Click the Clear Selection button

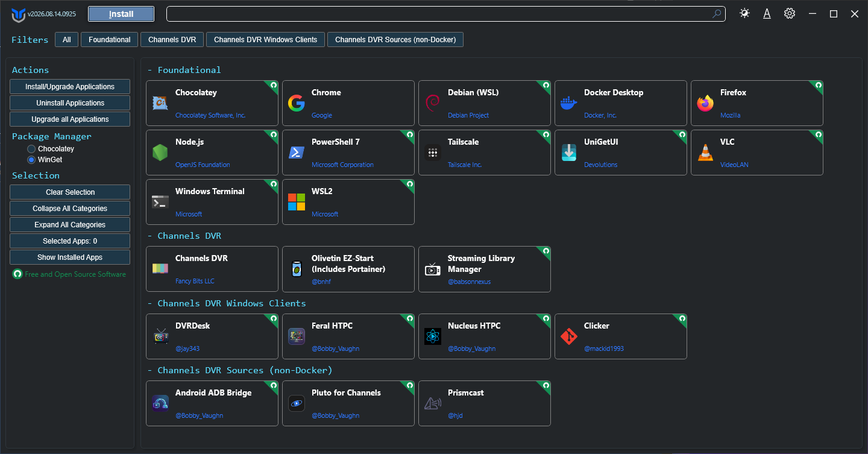click(x=70, y=192)
